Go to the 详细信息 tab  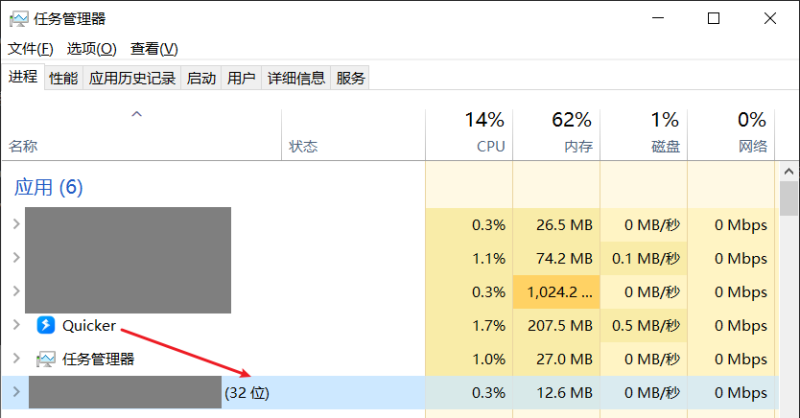pos(295,78)
